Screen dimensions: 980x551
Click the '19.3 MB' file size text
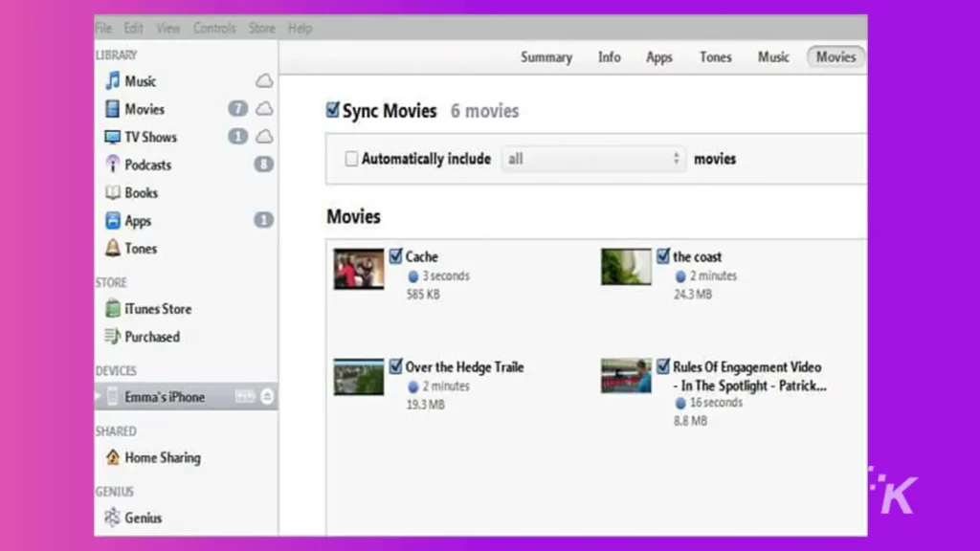point(426,405)
